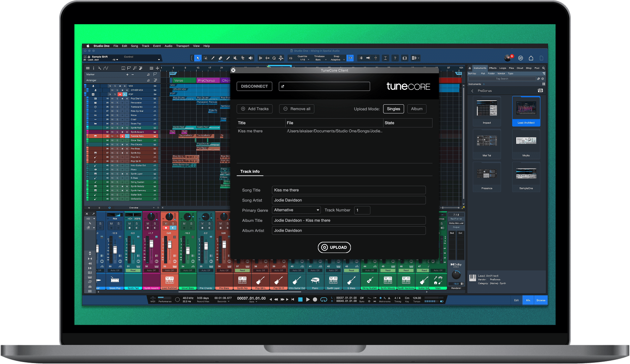
Task: Open the browser search magnifier icon
Action: [544, 68]
